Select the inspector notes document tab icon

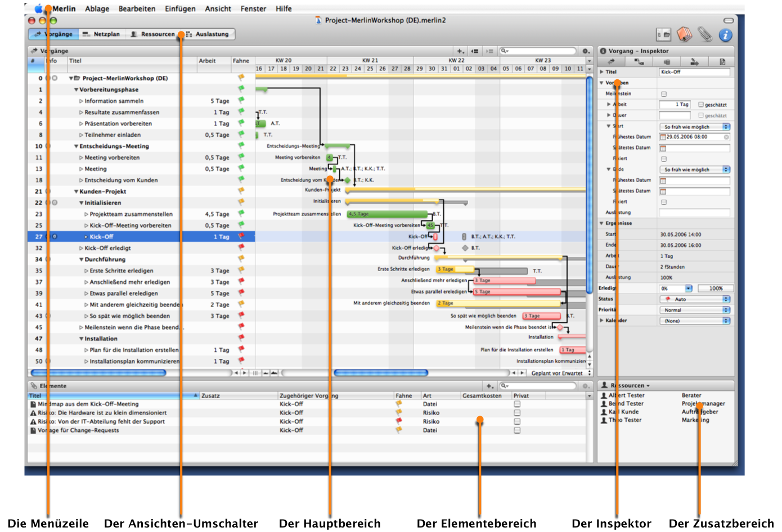(x=722, y=61)
